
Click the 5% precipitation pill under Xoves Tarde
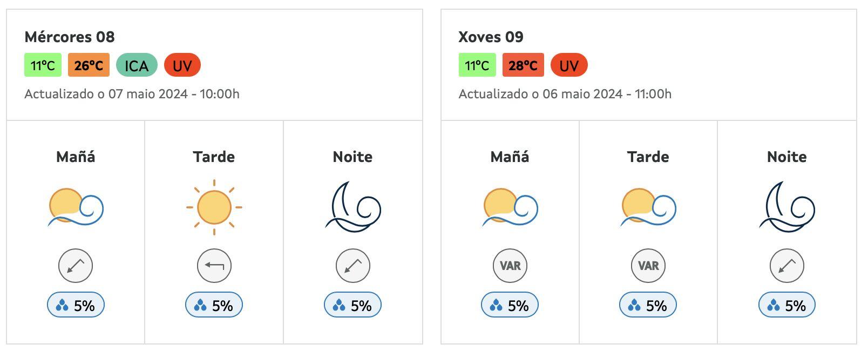647,305
